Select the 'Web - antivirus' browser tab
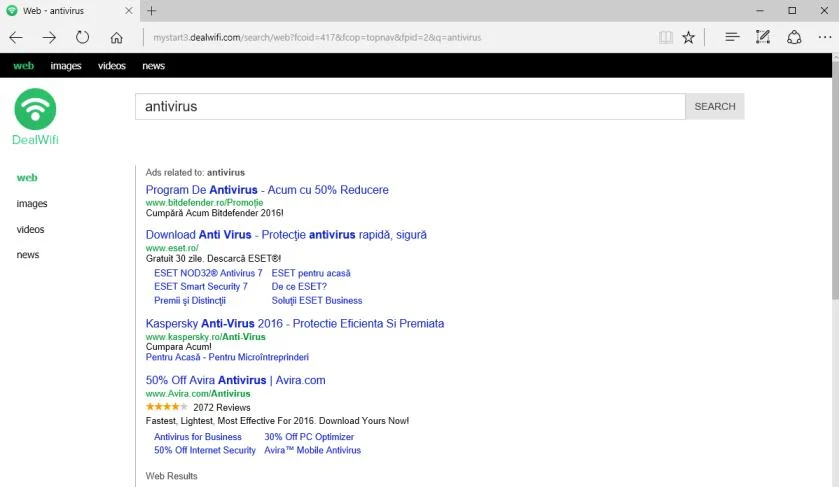This screenshot has width=839, height=487. [70, 11]
